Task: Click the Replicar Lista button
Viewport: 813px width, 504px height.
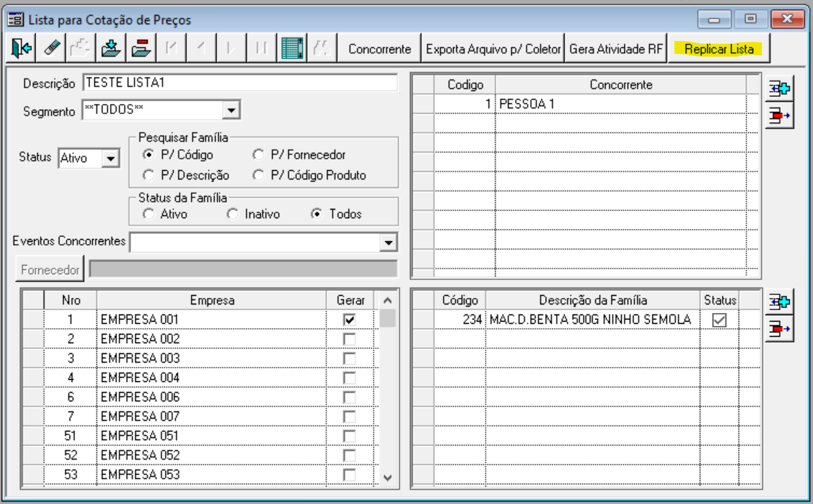Action: (x=719, y=49)
